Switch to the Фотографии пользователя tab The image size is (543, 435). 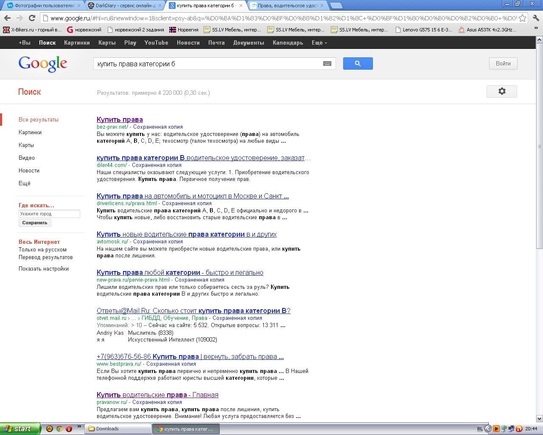(44, 6)
